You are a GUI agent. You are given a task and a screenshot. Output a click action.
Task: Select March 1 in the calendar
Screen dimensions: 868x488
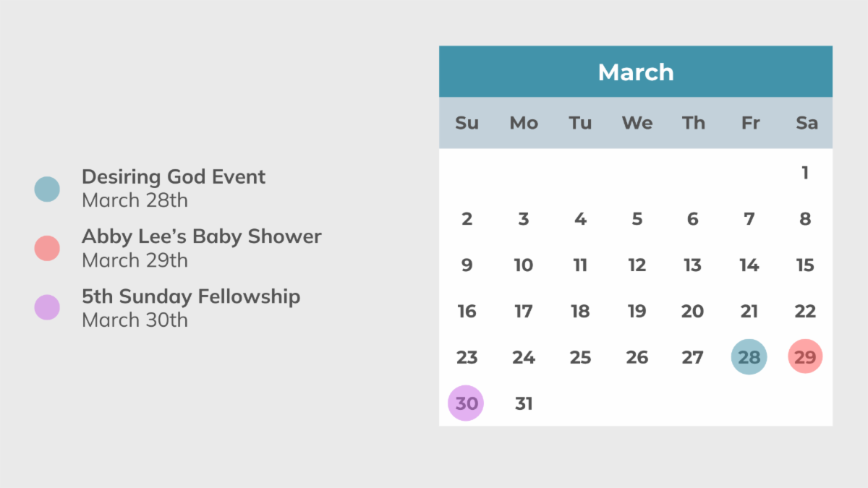(805, 173)
